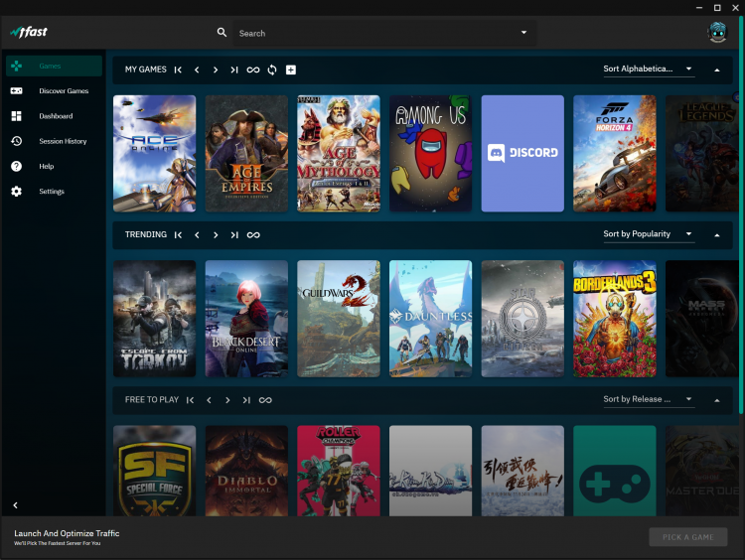Click the Help question mark icon
Screen dimensions: 745x560
[17, 166]
